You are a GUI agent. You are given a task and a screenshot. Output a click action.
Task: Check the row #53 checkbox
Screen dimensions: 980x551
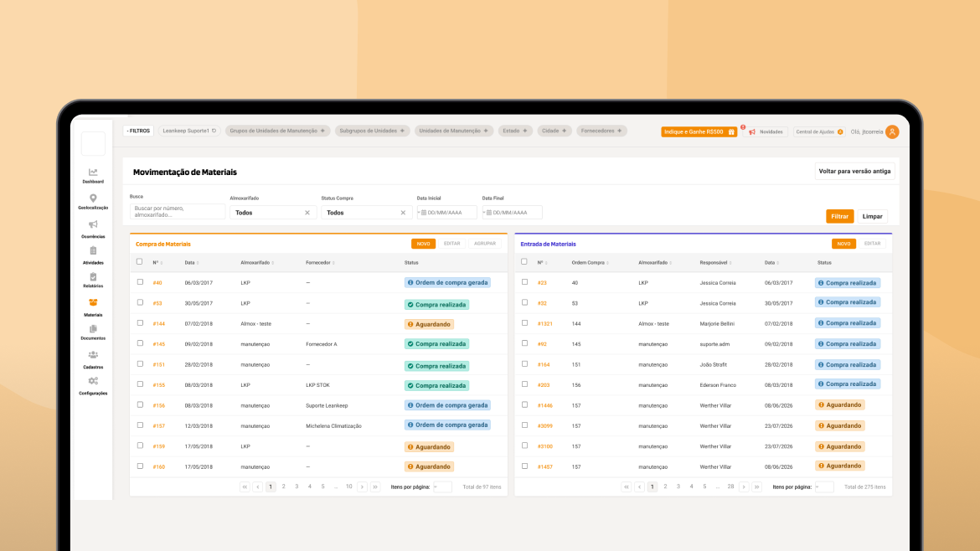[140, 303]
